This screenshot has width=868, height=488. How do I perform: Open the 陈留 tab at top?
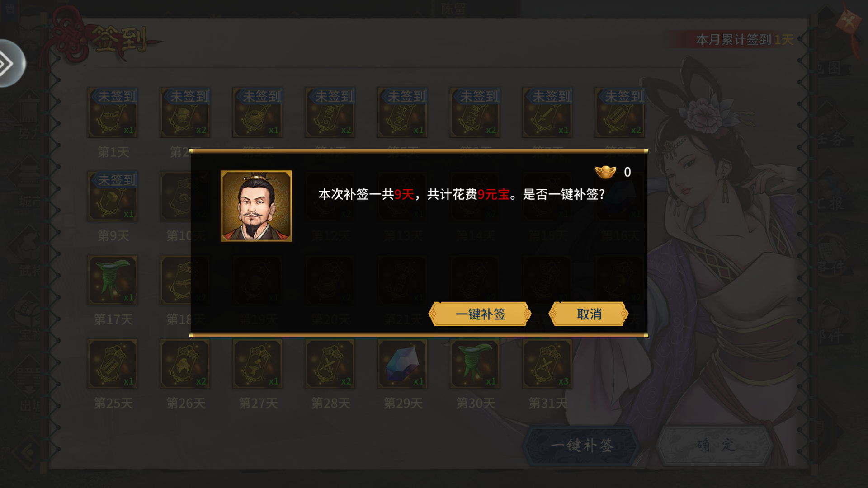(x=454, y=9)
